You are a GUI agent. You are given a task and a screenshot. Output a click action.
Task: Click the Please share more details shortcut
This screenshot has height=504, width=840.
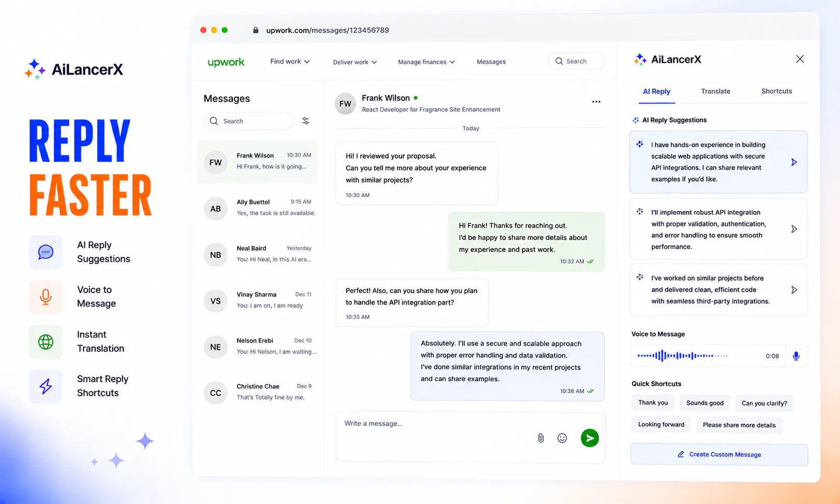[x=739, y=425]
